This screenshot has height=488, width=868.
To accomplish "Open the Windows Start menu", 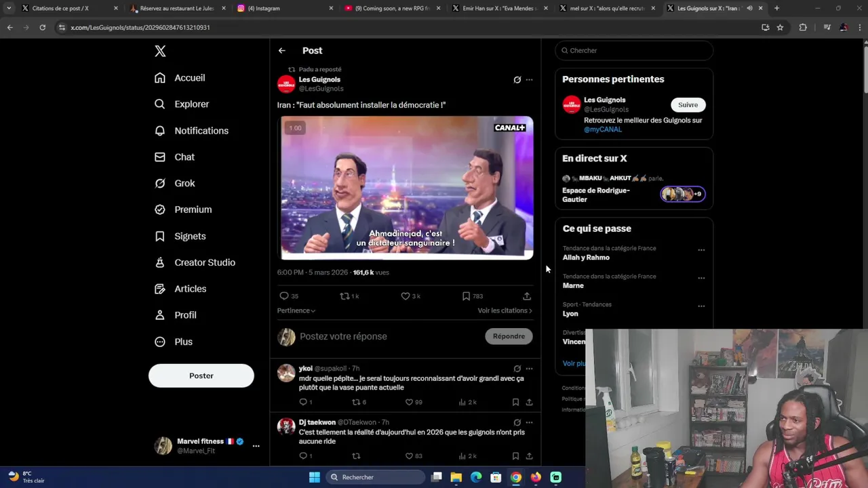I will tap(315, 477).
